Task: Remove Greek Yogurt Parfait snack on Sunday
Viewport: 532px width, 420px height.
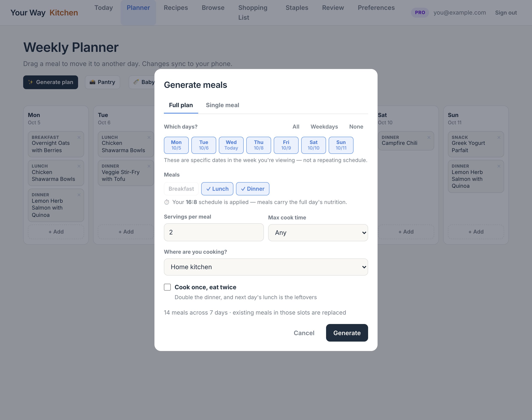Action: tap(499, 137)
